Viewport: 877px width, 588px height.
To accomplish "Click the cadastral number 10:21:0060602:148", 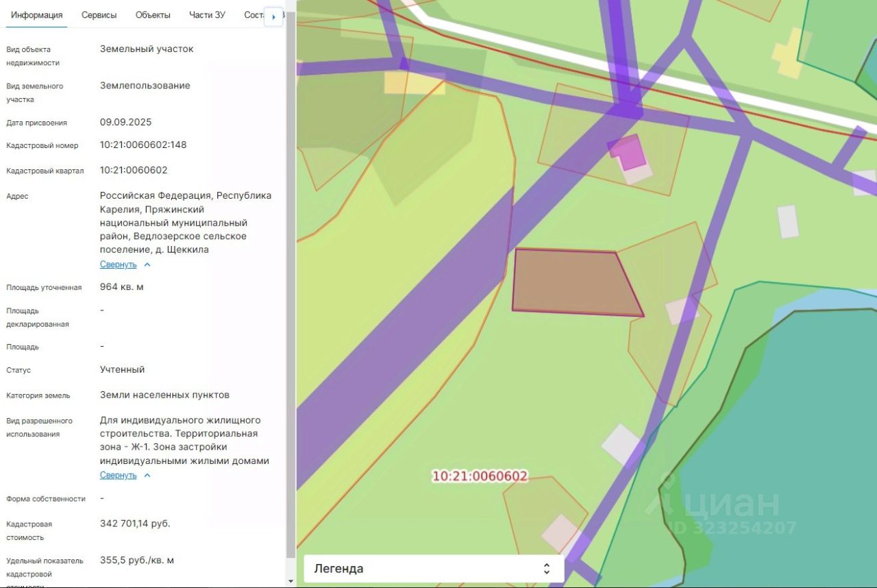I will 143,145.
